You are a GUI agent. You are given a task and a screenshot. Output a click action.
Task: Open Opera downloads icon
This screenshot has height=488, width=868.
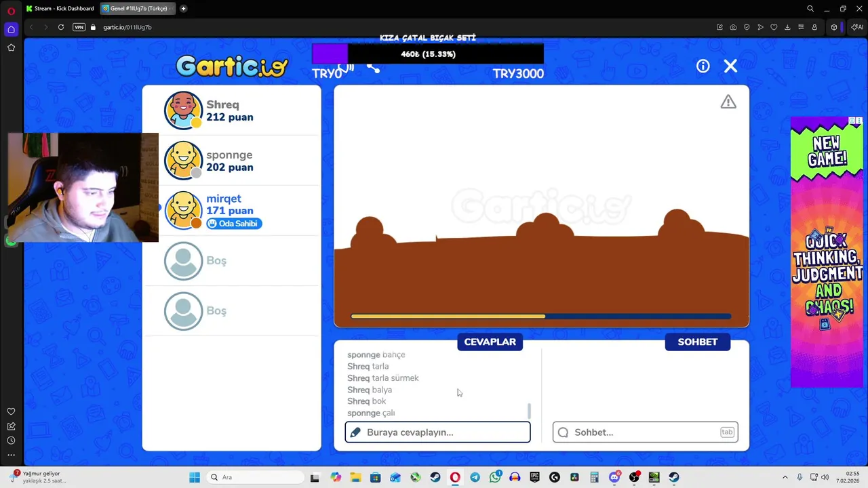click(x=787, y=27)
